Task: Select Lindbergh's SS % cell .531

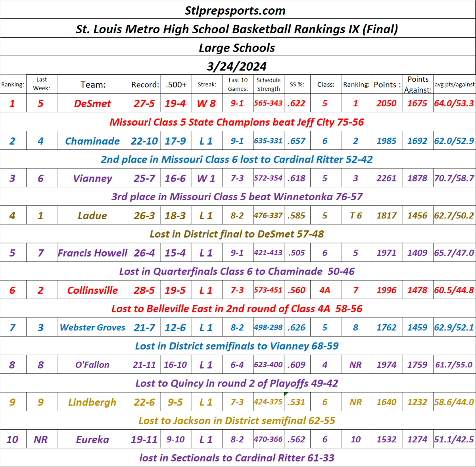Action: click(296, 402)
